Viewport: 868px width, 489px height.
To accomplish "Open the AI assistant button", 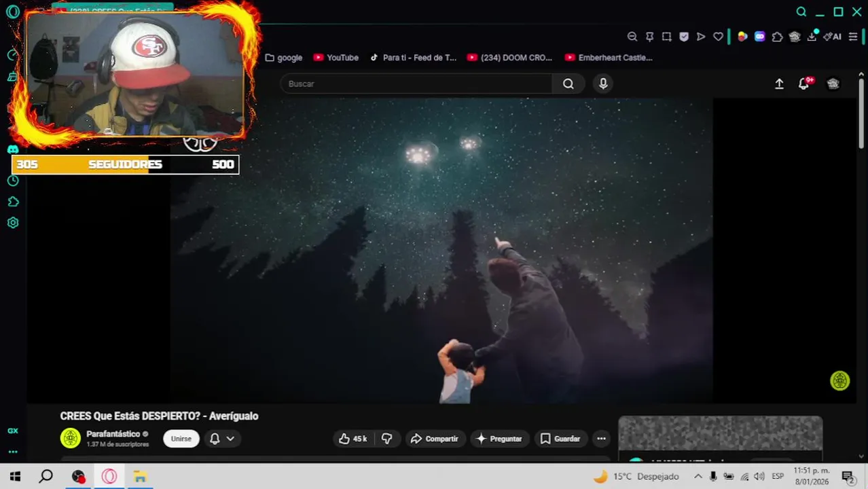I will click(832, 37).
